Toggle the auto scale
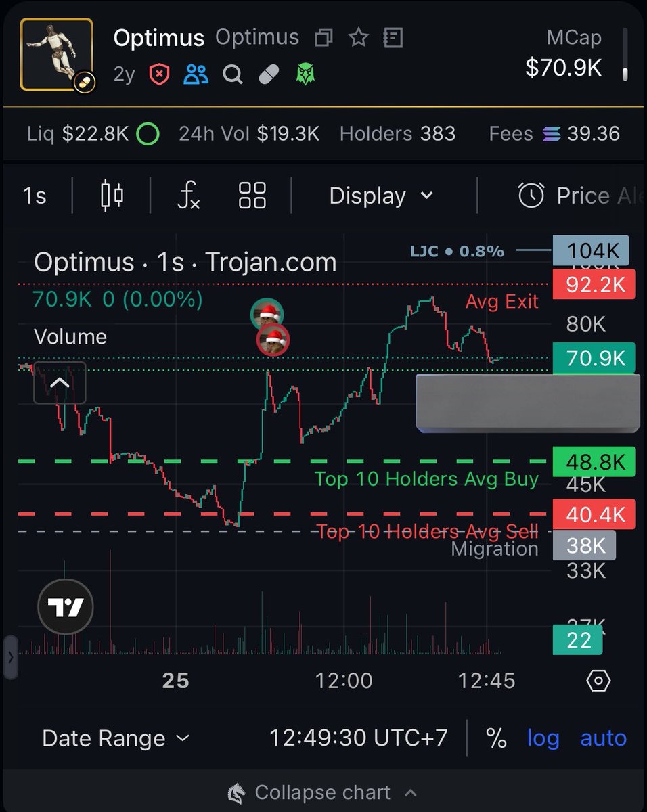Screen dimensions: 647x812 click(603, 738)
